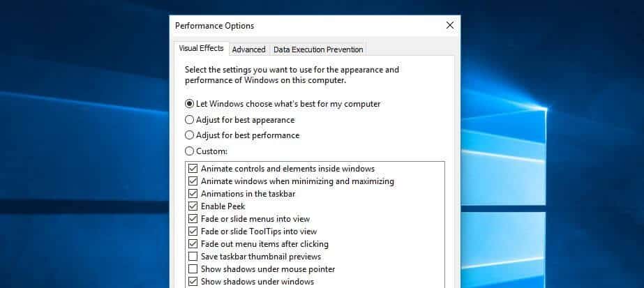The height and width of the screenshot is (288, 644).
Task: Toggle Show shadows under windows
Action: [x=193, y=282]
